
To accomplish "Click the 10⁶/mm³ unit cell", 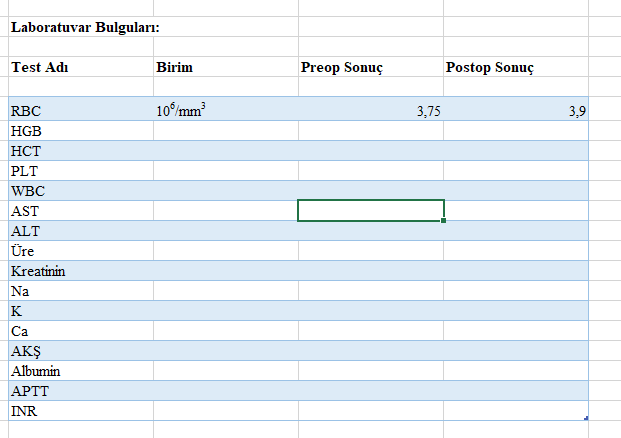I will coord(226,110).
